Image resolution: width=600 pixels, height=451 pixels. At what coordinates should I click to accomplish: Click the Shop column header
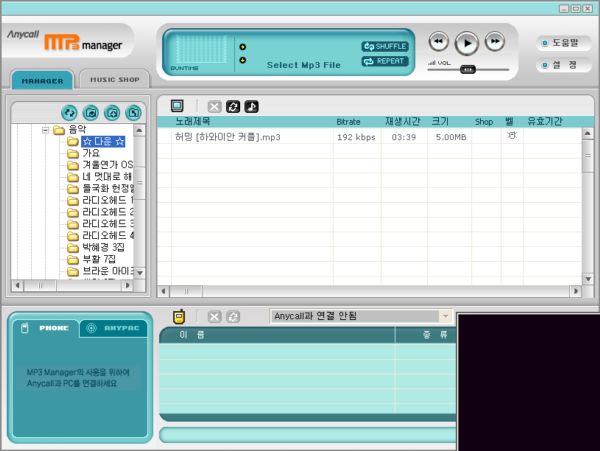point(484,122)
